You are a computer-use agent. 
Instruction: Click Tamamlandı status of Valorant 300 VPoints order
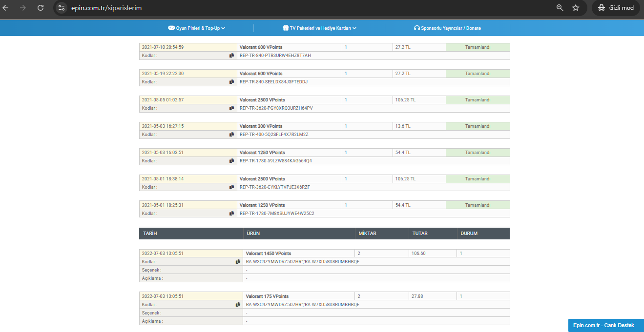coord(478,126)
